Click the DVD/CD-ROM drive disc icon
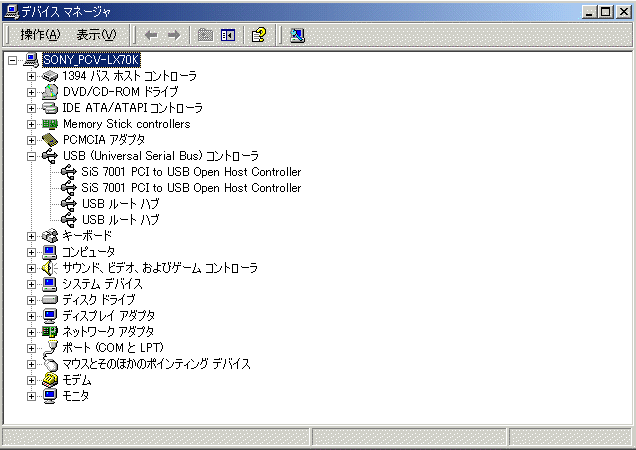 click(50, 92)
